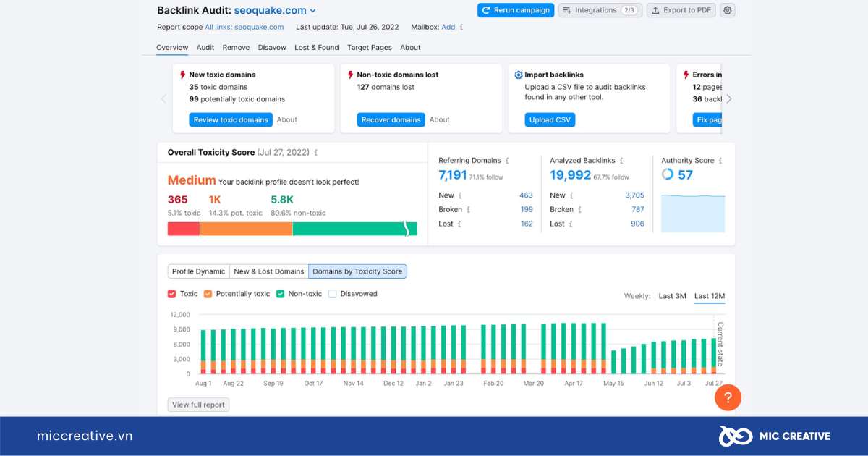The image size is (868, 456).
Task: Open the seoquake.com project dropdown
Action: (275, 11)
